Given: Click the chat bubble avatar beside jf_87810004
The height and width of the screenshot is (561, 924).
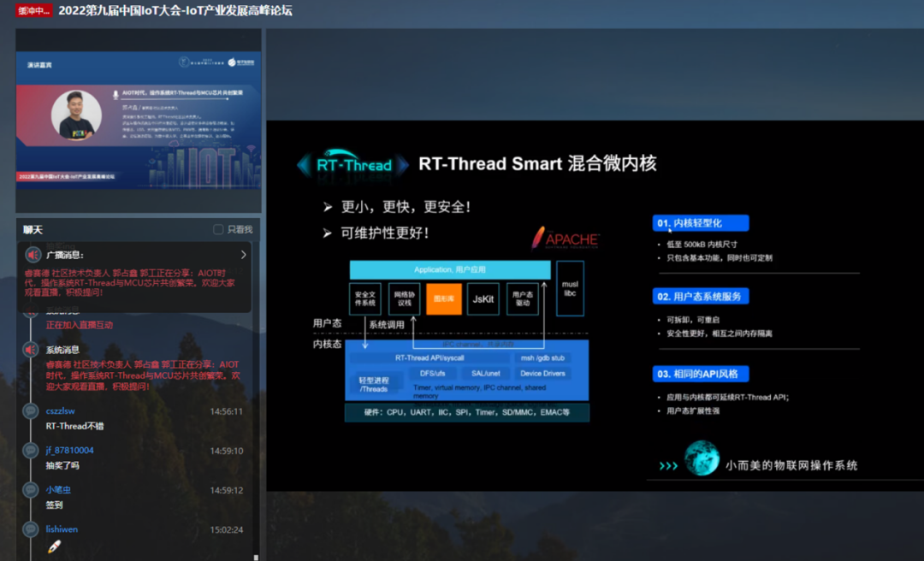Looking at the screenshot, I should [x=31, y=450].
